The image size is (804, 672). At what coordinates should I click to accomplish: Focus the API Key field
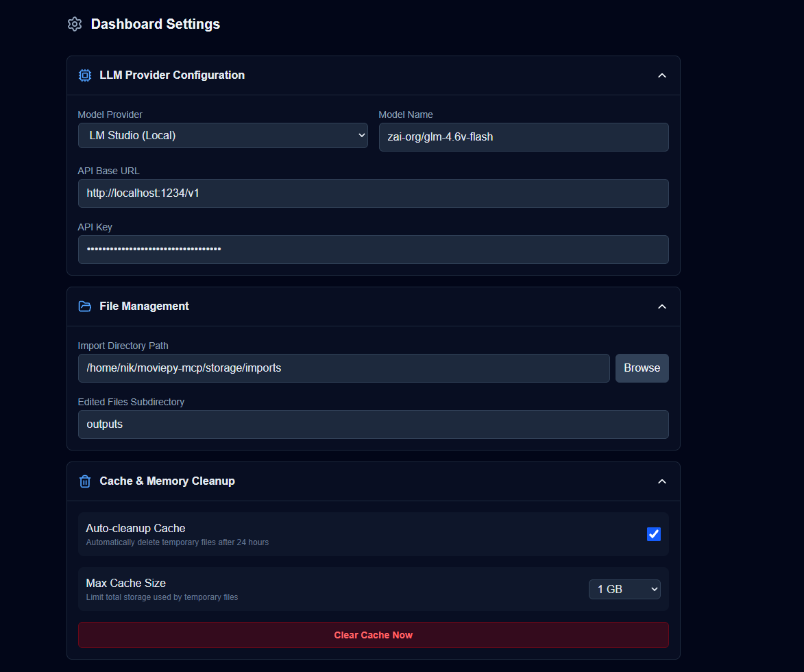374,250
